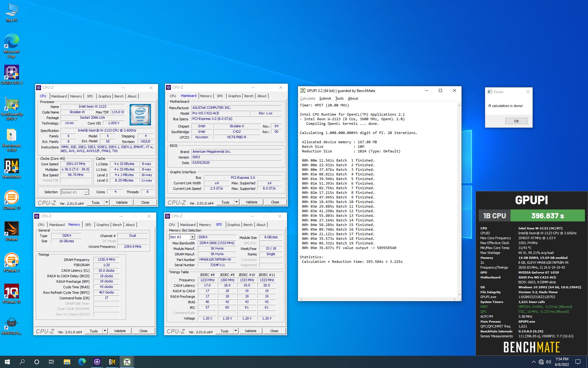This screenshot has height=368, width=588.
Task: Close the Finish dialog
Action: [528, 92]
